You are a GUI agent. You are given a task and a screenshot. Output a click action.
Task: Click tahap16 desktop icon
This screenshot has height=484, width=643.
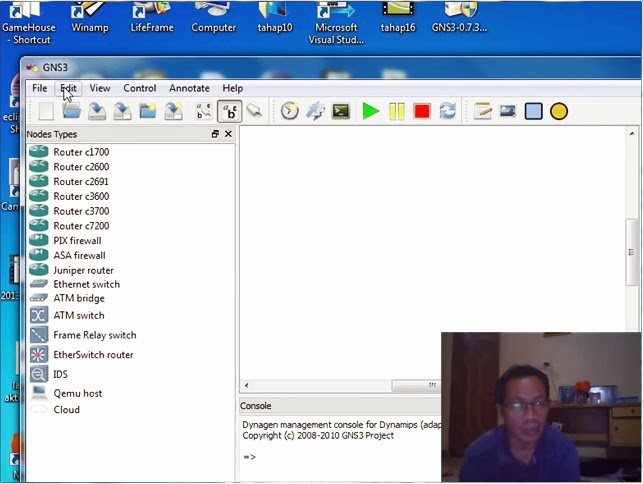(398, 17)
